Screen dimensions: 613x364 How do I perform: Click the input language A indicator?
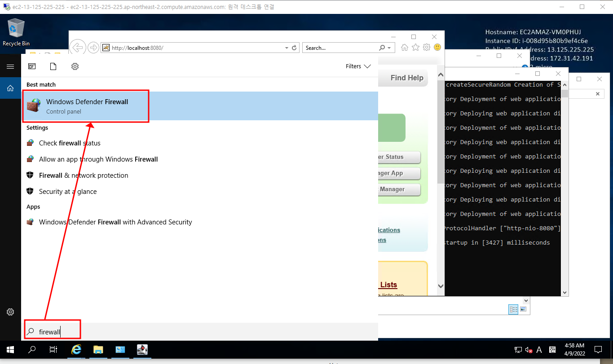pyautogui.click(x=539, y=350)
